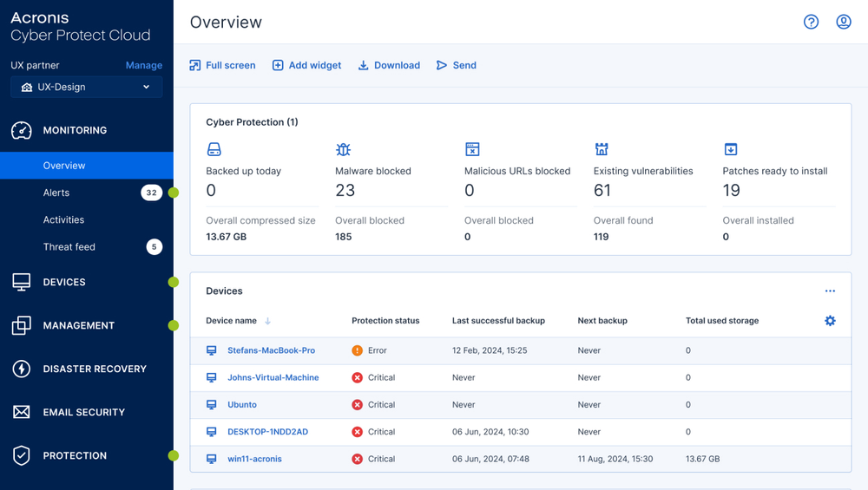Click the Existing vulnerabilities castle icon

pos(602,149)
